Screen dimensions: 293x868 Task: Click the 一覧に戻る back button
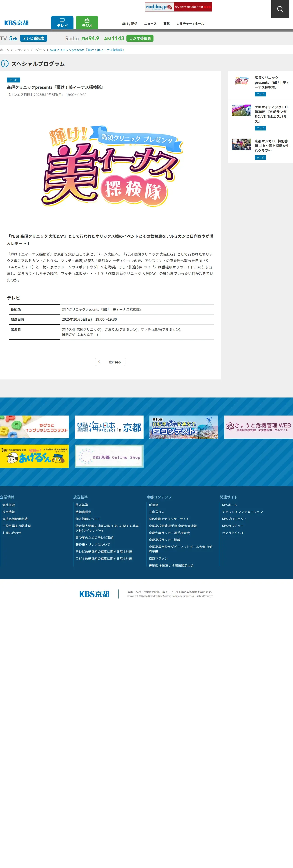point(110,362)
